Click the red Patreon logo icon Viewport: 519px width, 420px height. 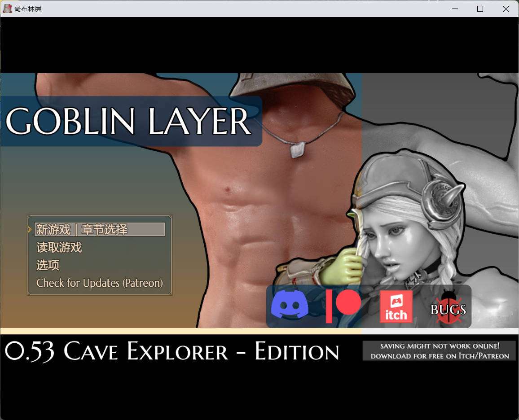tap(343, 306)
